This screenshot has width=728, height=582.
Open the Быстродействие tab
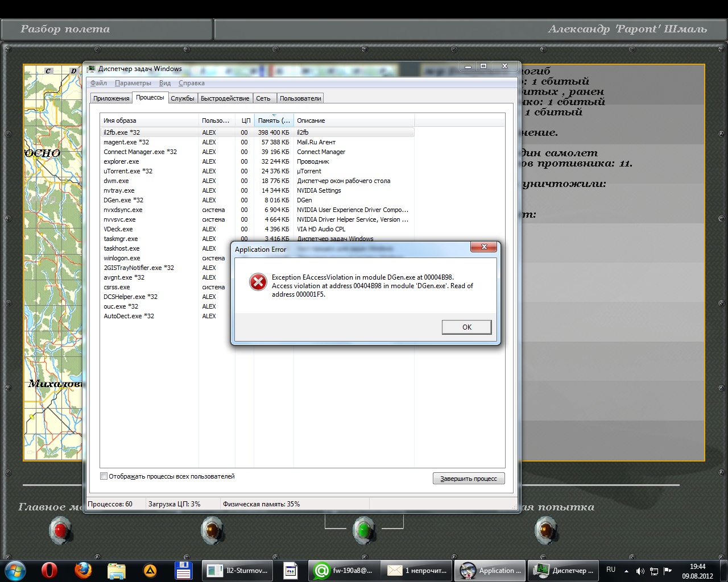225,98
